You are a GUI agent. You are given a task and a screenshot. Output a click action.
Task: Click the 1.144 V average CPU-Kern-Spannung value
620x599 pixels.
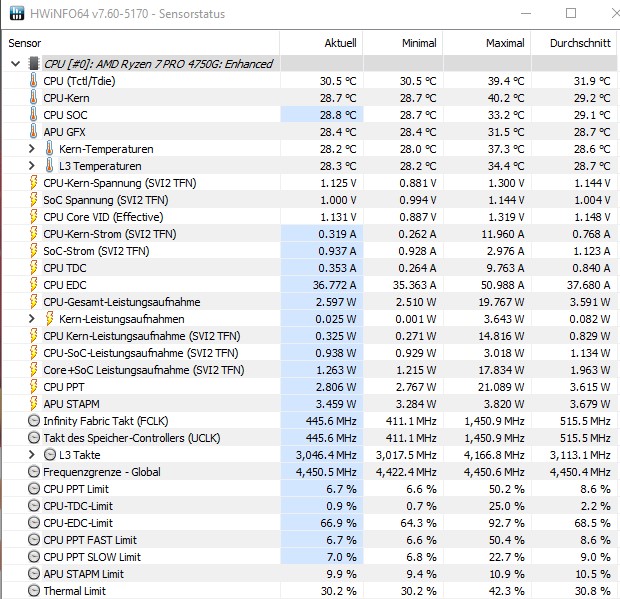pos(592,183)
